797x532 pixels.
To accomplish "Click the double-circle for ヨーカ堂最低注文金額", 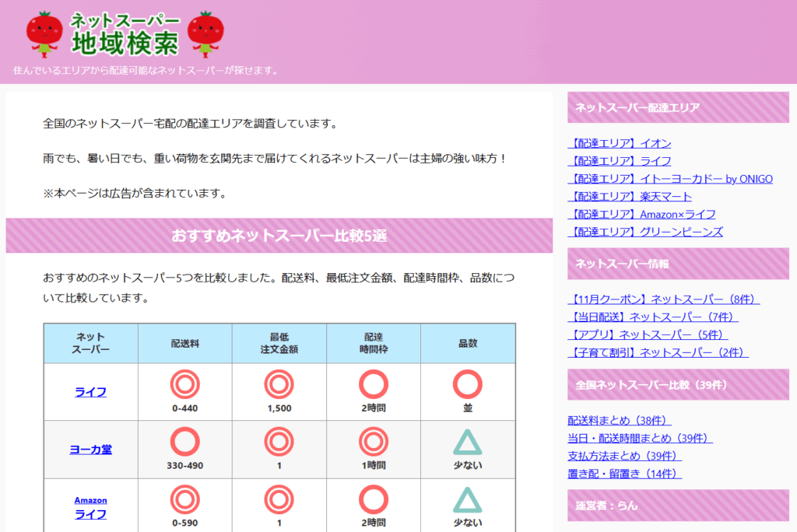I will pyautogui.click(x=278, y=443).
